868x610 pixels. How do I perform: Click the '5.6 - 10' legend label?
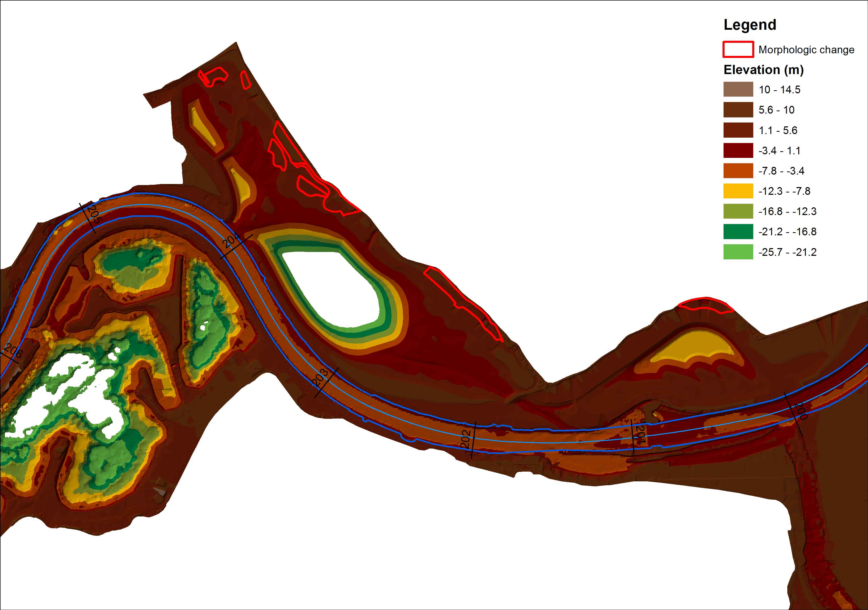coord(777,110)
